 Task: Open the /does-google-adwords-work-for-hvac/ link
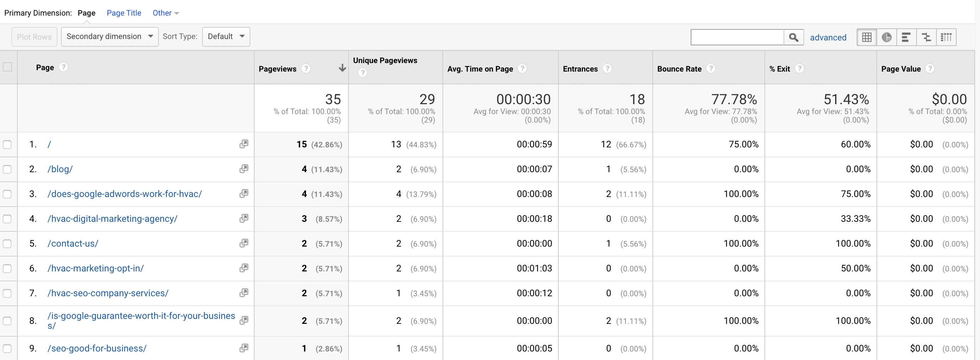(x=124, y=194)
